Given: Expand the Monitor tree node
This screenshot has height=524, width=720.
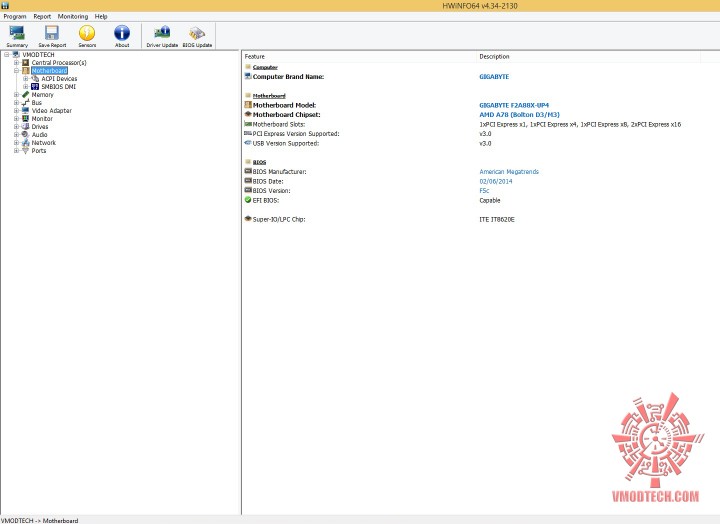Looking at the screenshot, I should pyautogui.click(x=17, y=118).
